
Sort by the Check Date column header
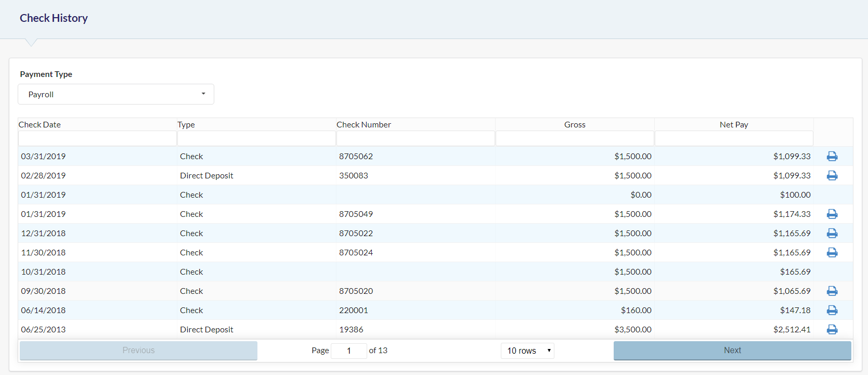pos(40,124)
